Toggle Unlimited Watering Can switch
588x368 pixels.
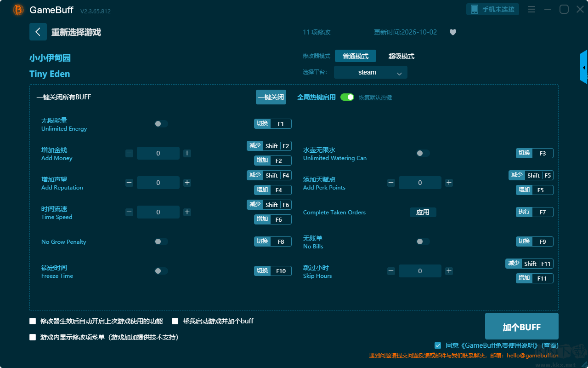tap(423, 153)
